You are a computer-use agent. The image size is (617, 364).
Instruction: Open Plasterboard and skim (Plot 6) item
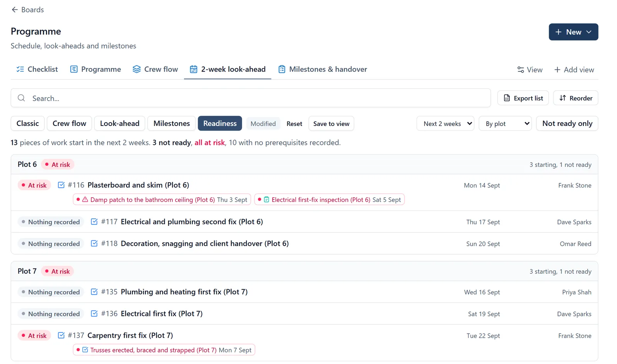click(x=138, y=185)
